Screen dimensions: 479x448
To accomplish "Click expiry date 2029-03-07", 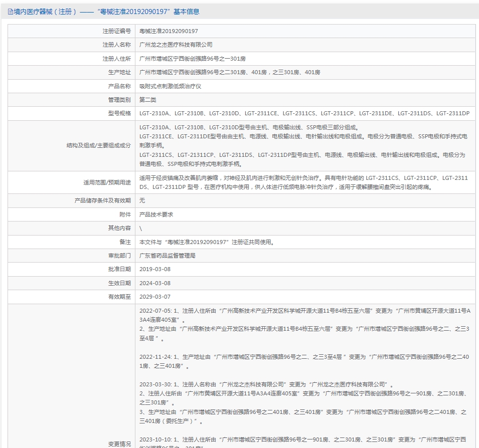I will click(x=155, y=297).
